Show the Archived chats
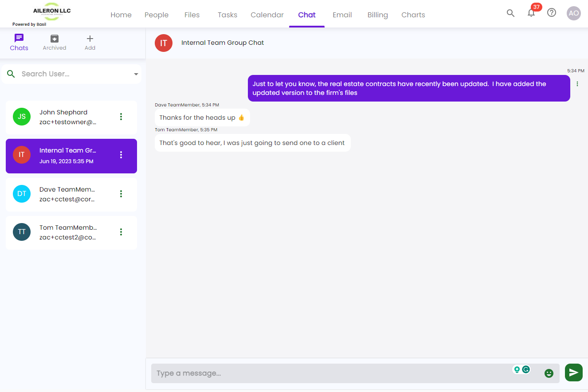Viewport: 588px width, 392px height. coord(55,43)
